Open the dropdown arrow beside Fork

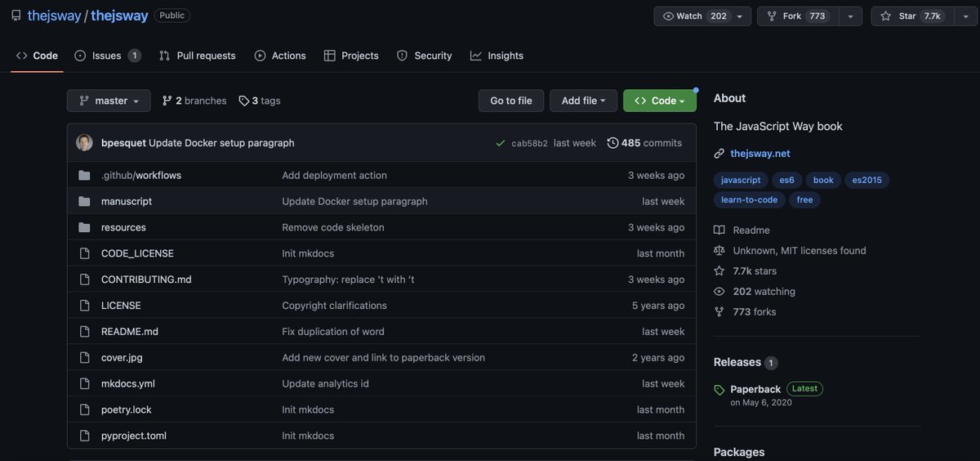[x=849, y=16]
